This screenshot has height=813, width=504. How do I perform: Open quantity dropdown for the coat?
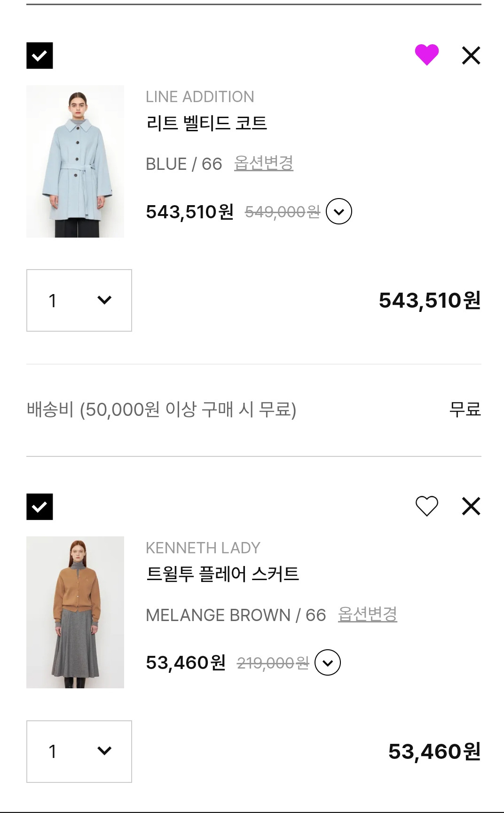coord(79,300)
